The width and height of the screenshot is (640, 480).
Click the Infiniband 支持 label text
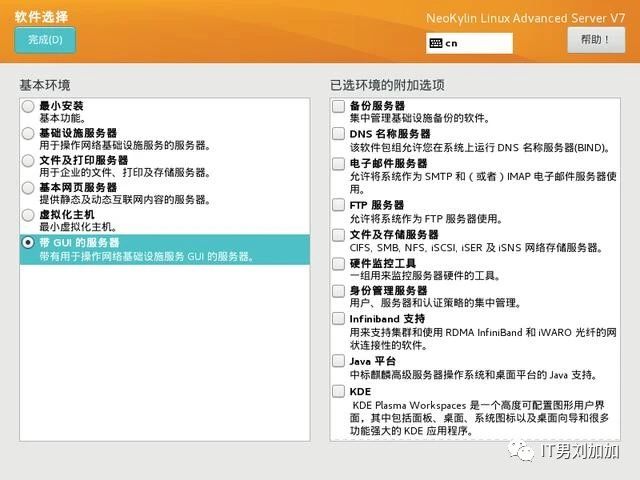click(x=387, y=319)
